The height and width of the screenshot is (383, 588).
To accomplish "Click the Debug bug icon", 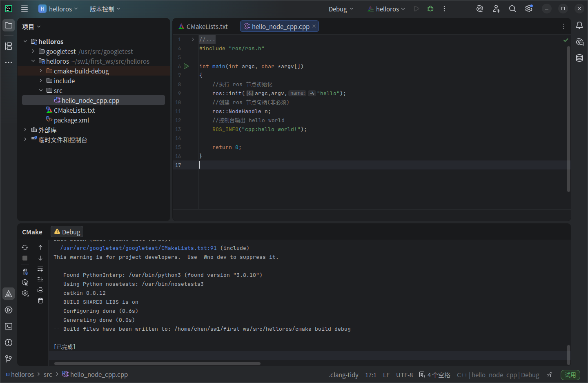I will click(430, 9).
